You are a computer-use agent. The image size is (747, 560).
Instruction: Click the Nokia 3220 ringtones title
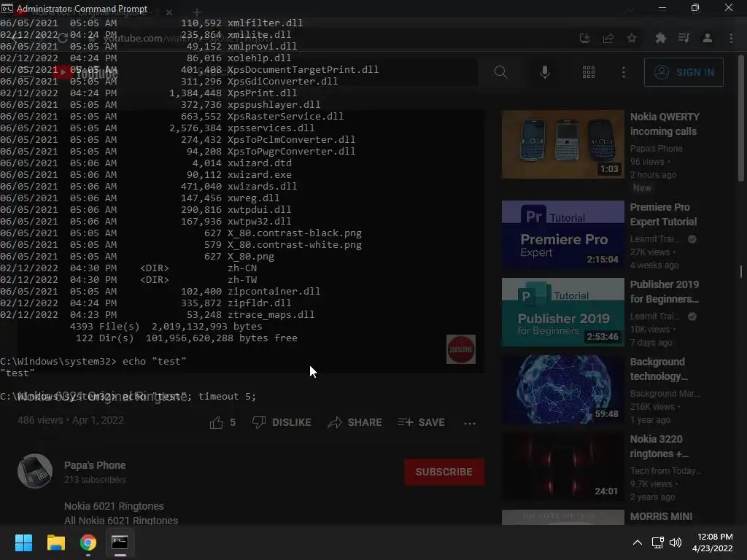coord(659,446)
